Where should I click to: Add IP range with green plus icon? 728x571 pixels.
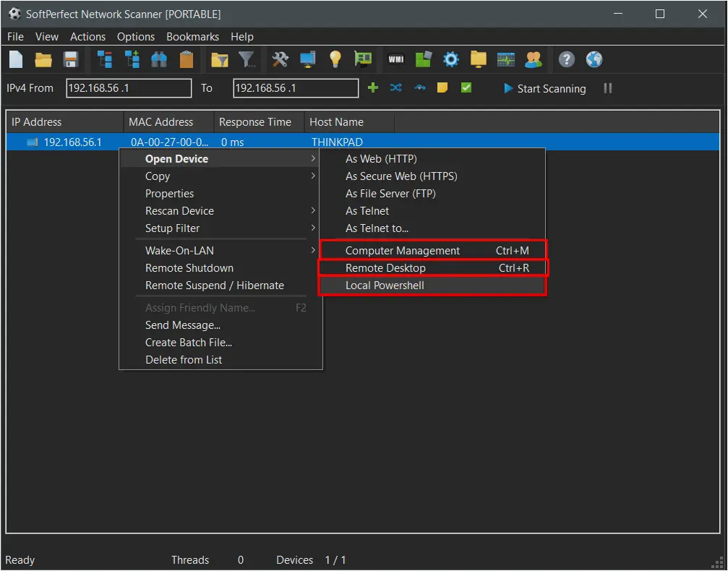click(373, 87)
